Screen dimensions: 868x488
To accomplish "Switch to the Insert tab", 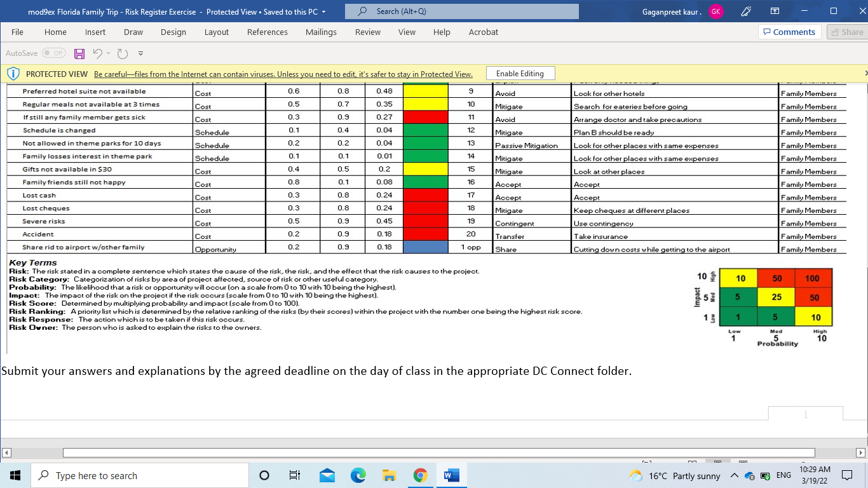I will (95, 32).
